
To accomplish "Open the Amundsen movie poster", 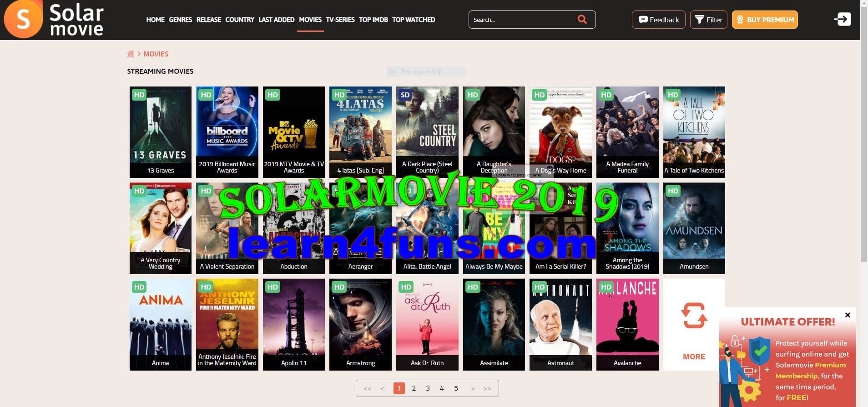I will [694, 228].
